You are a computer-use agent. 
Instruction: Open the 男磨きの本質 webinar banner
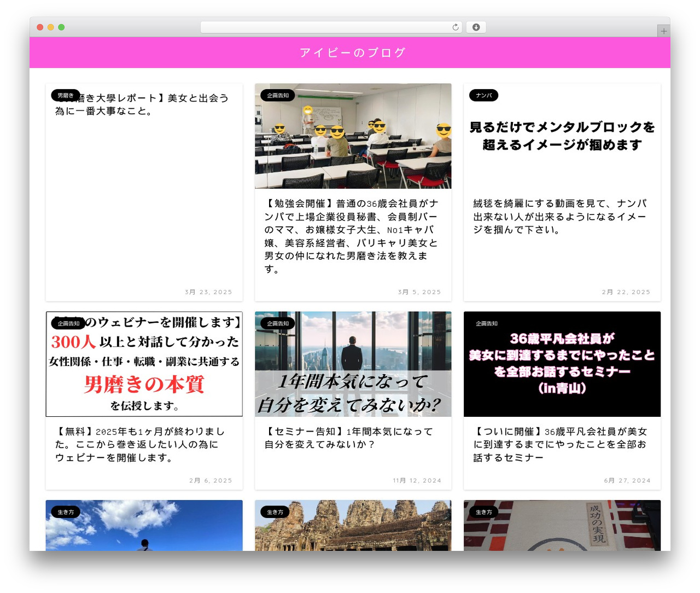(144, 364)
